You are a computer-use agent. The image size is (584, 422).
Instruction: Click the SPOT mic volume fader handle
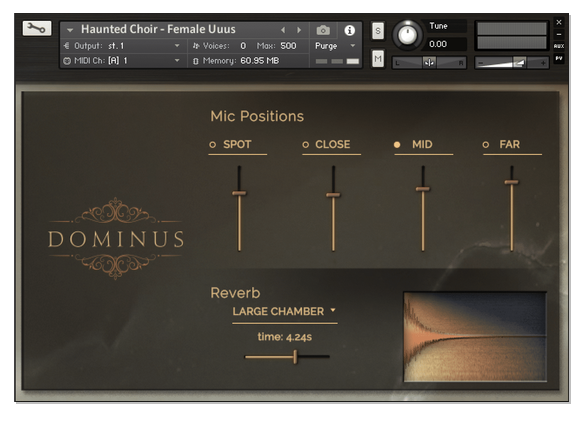pyautogui.click(x=239, y=193)
